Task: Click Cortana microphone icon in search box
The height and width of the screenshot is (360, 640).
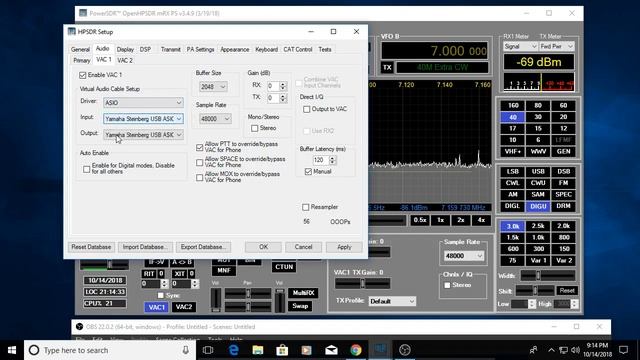Action: pos(186,350)
